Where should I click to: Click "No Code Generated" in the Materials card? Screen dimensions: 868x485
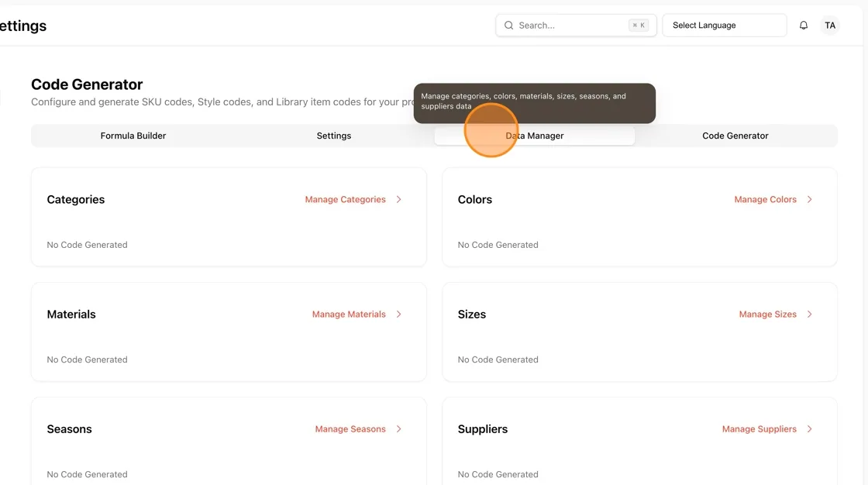[87, 359]
